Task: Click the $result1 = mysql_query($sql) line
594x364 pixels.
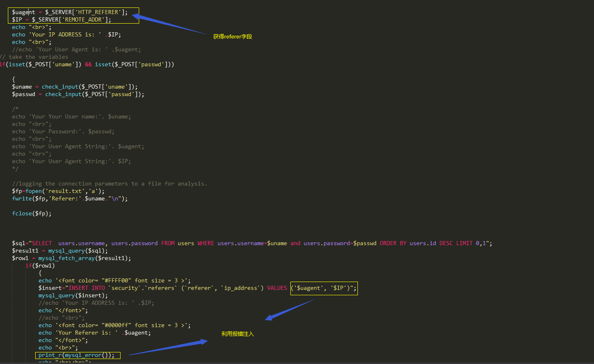Action: [x=60, y=251]
